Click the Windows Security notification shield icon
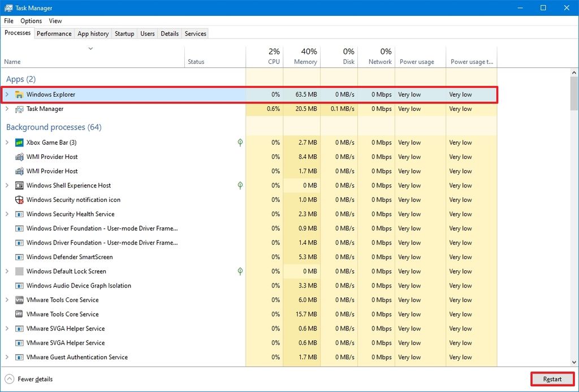579x392 pixels. (19, 200)
